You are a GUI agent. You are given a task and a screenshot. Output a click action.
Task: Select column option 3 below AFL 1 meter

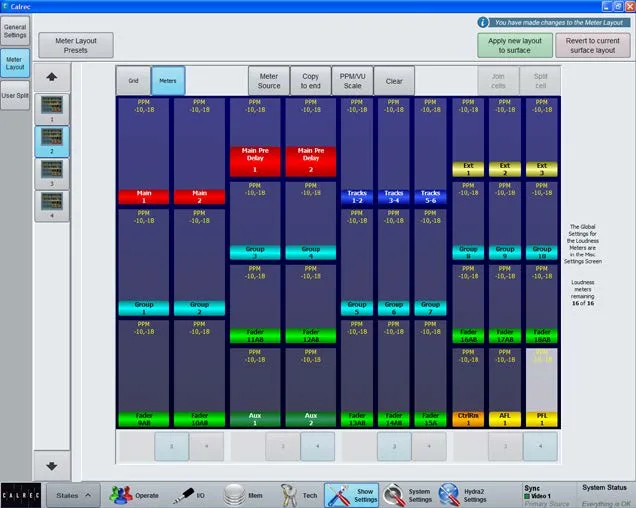point(505,446)
